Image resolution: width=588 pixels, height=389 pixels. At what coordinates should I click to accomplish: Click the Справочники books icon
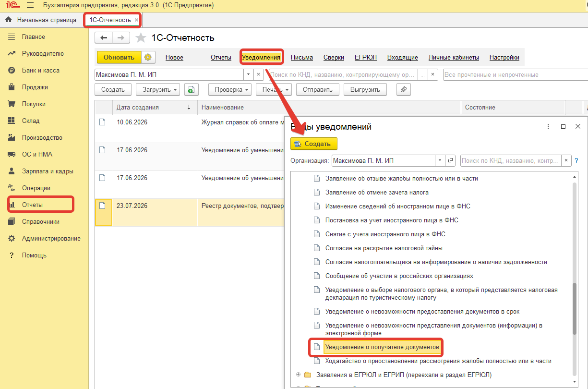pos(12,222)
